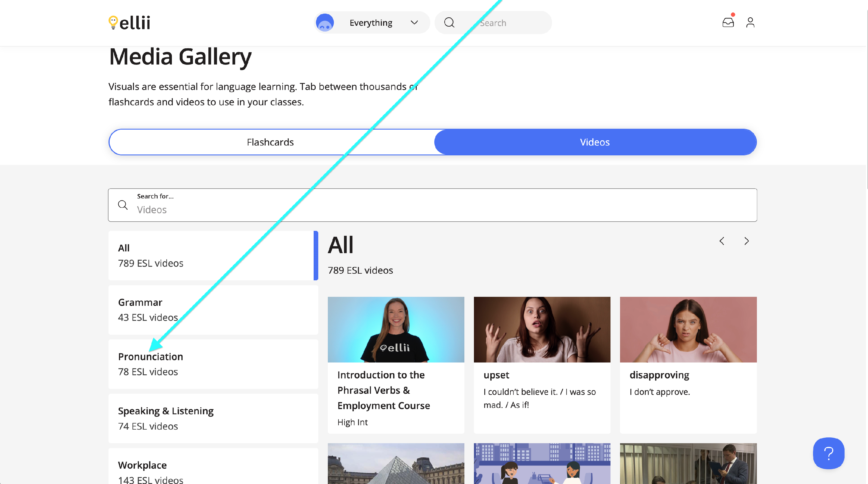Select the Grammar video category
Image resolution: width=868 pixels, height=484 pixels.
point(213,310)
